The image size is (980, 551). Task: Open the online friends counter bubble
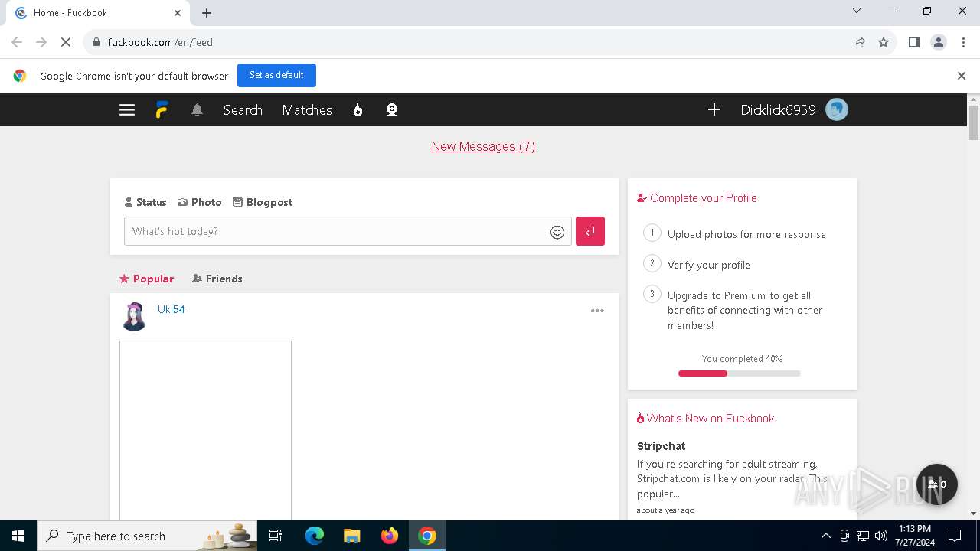(937, 484)
